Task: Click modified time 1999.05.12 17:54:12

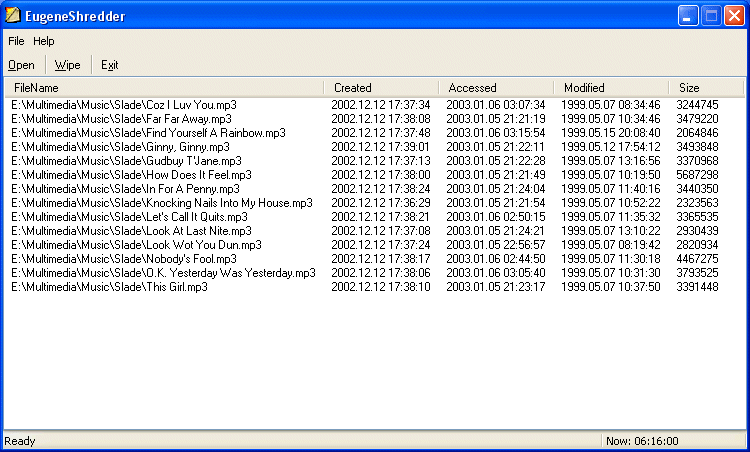Action: 610,147
